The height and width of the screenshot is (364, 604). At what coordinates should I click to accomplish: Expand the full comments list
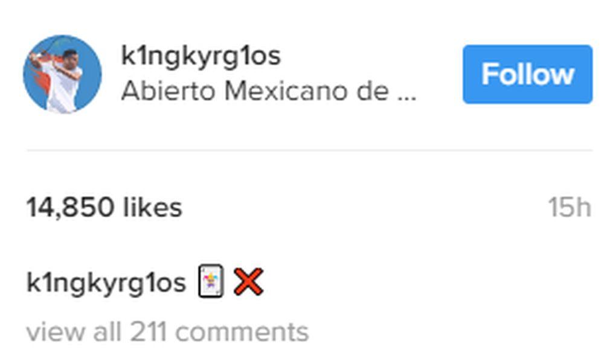(x=167, y=331)
